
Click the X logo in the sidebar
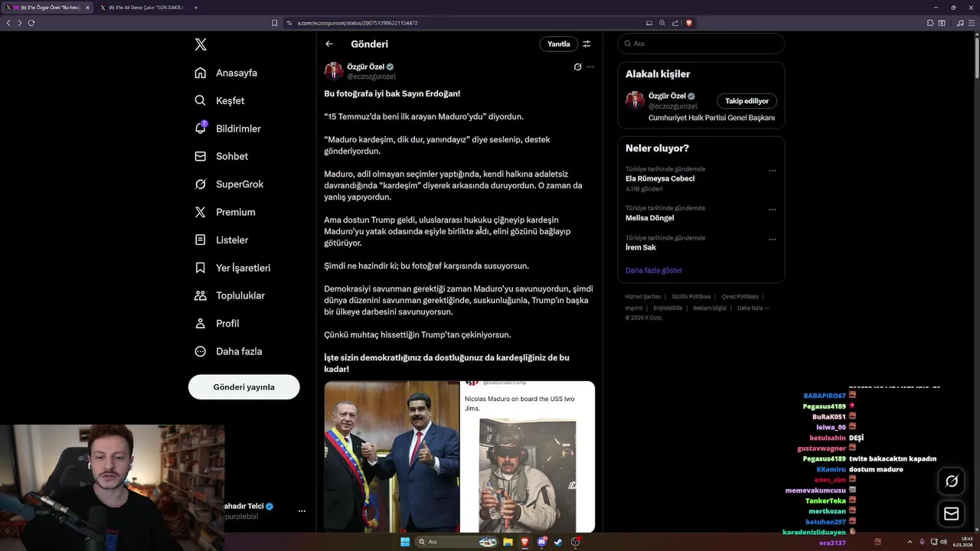[x=201, y=44]
